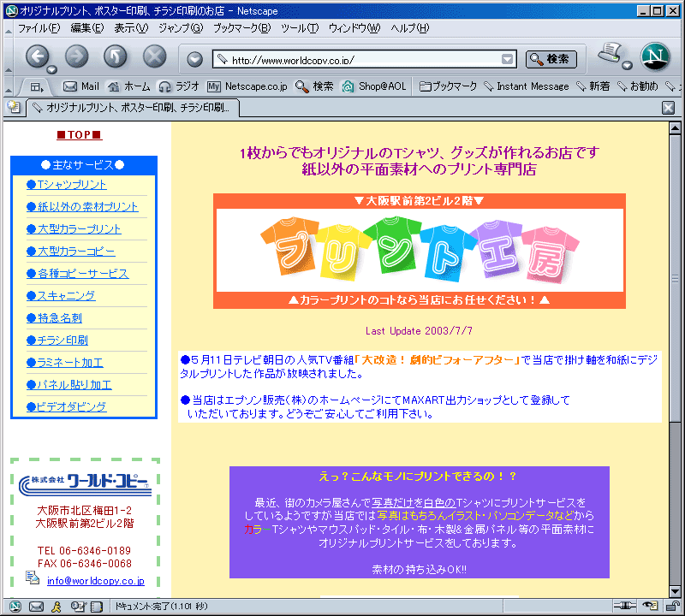
Task: Toggle sidebar icon on personal toolbar
Action: tap(36, 87)
